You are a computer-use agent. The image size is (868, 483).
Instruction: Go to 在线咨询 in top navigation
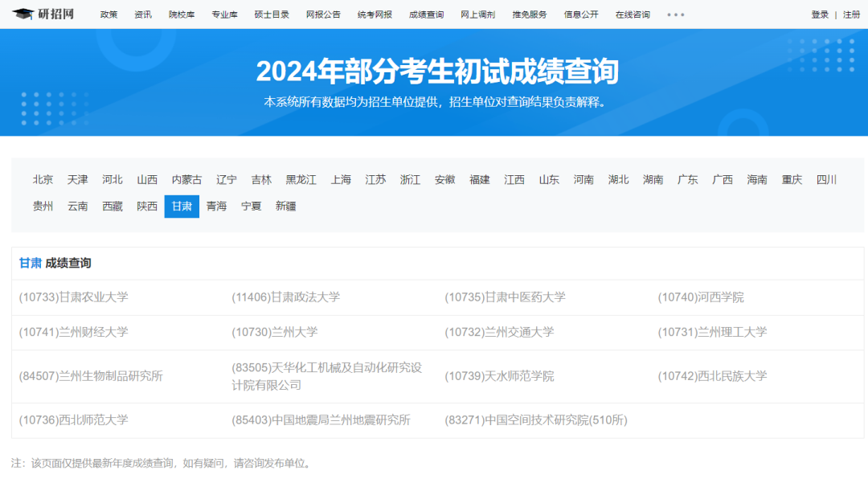tap(633, 14)
